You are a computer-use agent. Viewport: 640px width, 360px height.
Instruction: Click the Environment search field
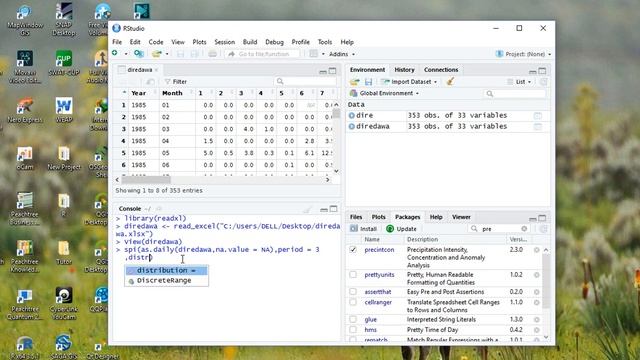[515, 93]
